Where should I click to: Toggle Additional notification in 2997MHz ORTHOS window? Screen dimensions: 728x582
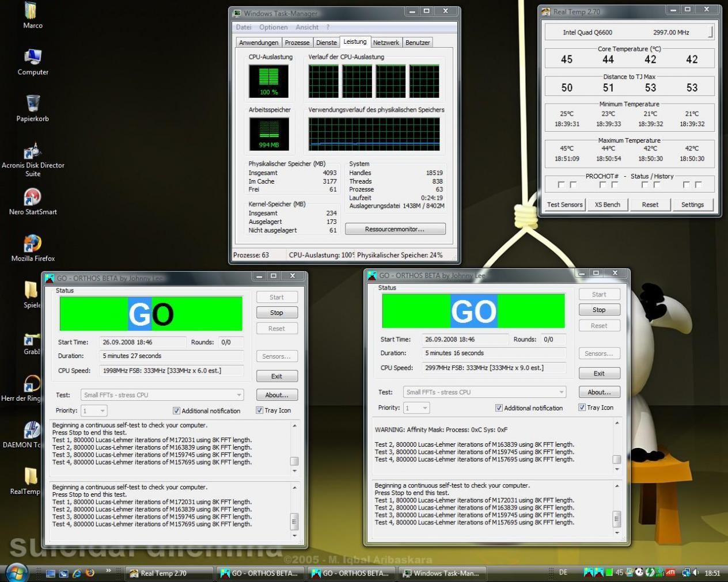[529, 408]
